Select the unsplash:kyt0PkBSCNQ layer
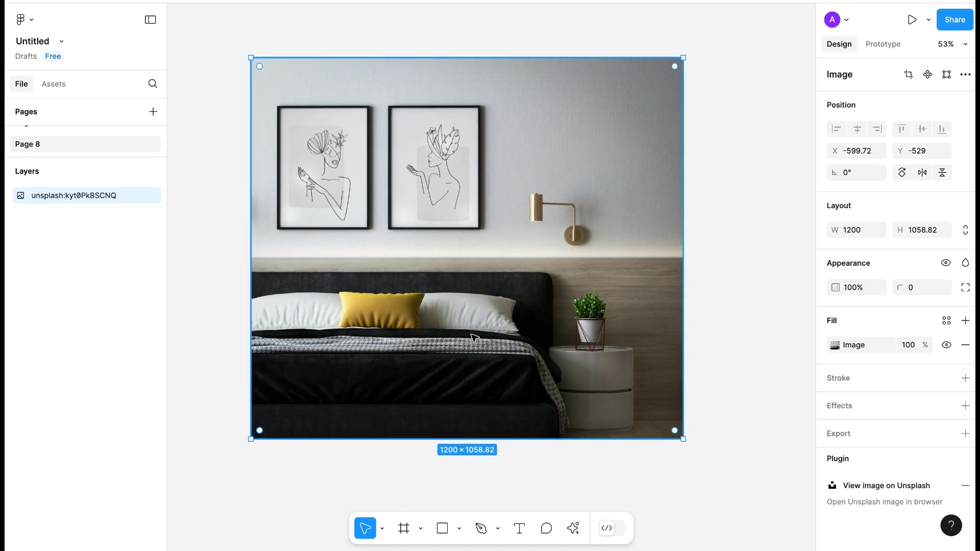 click(x=87, y=195)
